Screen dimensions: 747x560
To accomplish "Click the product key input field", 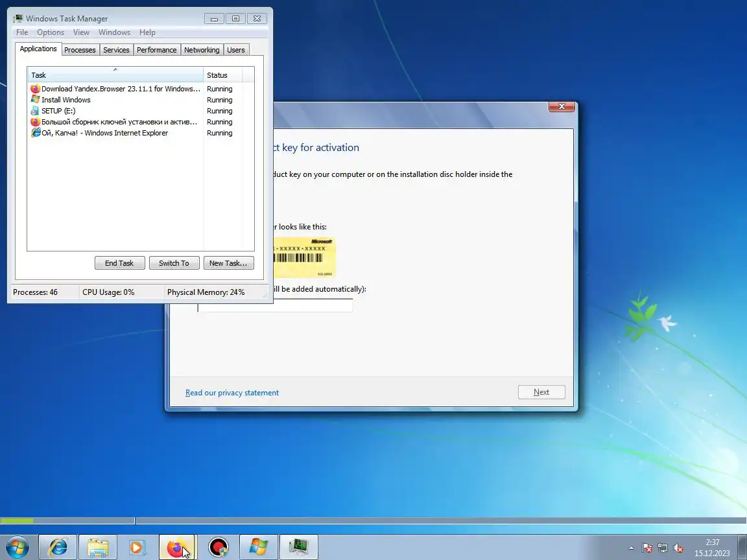I will 276,306.
